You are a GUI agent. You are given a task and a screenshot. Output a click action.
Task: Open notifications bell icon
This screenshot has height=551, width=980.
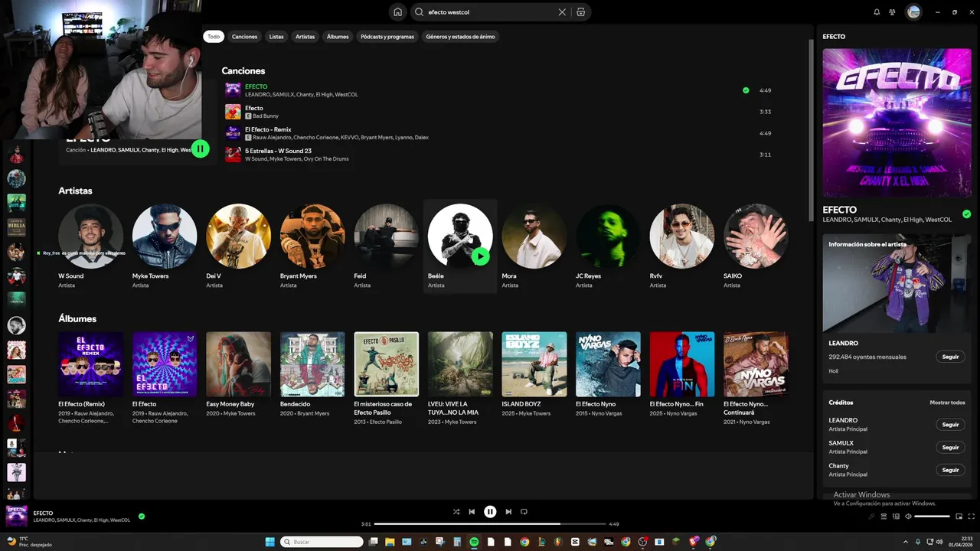click(877, 12)
